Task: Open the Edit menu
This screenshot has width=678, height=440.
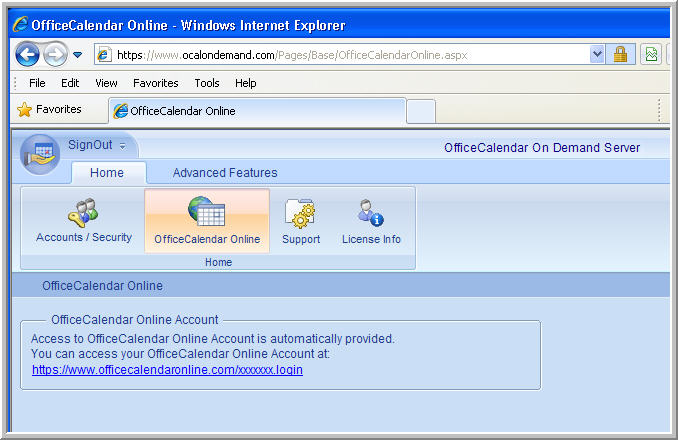Action: (70, 83)
